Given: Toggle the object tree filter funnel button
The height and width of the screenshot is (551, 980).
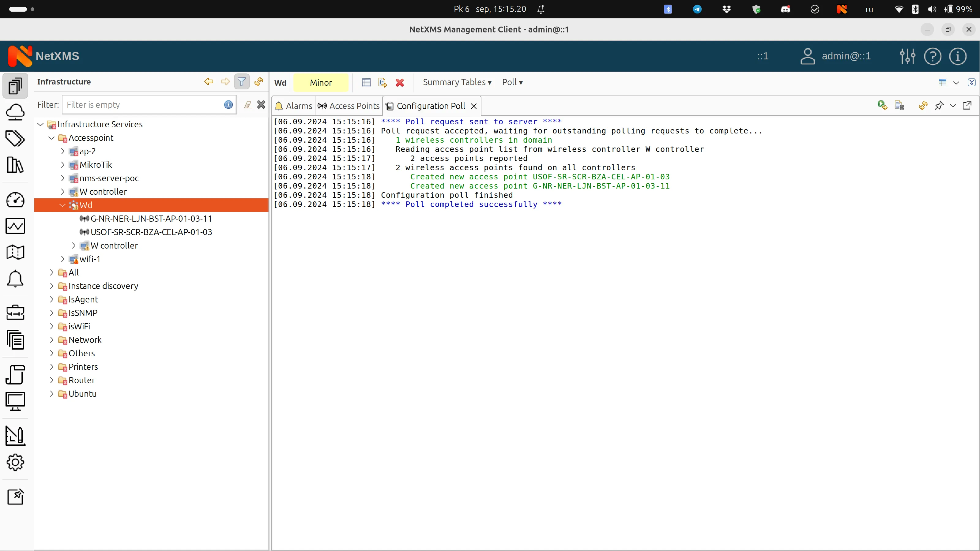Looking at the screenshot, I should pos(242,82).
